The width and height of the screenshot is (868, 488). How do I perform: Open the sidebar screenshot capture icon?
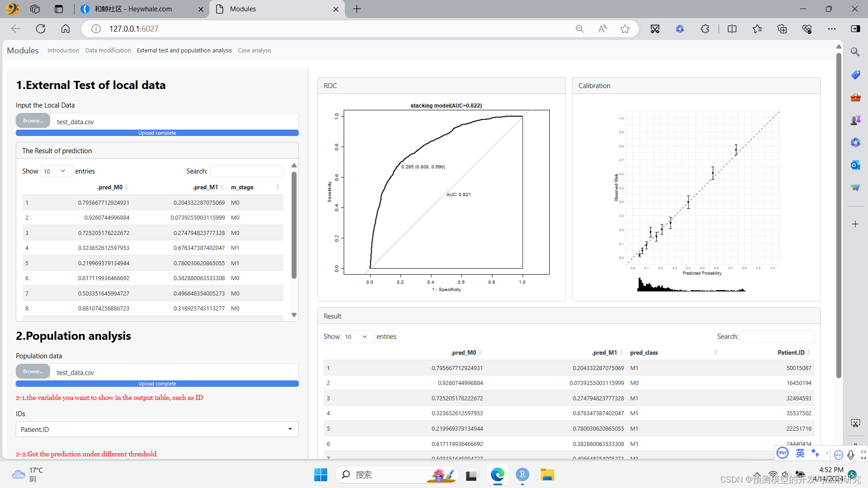(855, 423)
